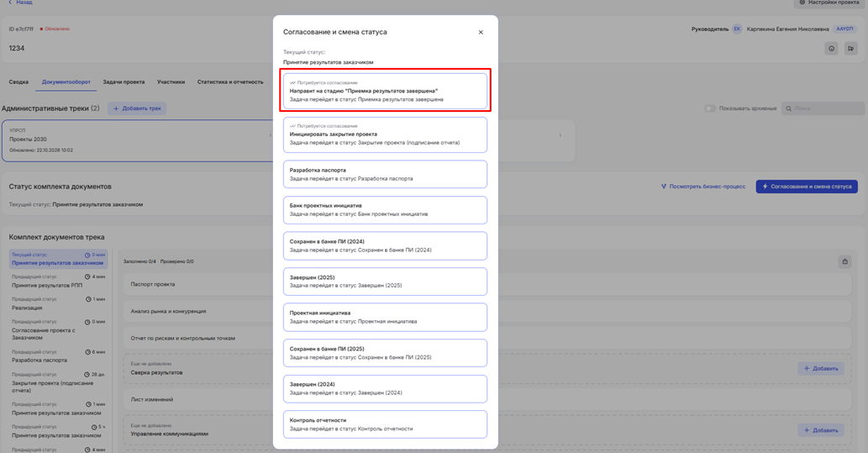Toggle the Показывать архивные switch

click(x=710, y=108)
